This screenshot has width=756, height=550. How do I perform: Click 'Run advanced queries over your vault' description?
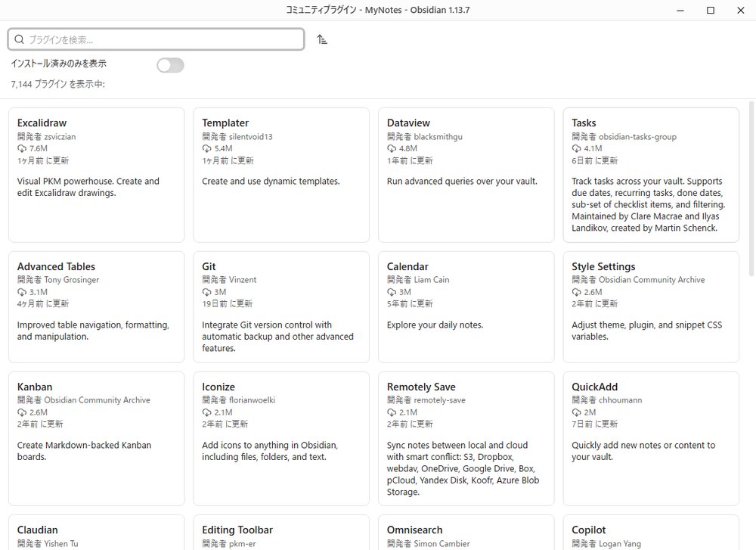point(462,182)
